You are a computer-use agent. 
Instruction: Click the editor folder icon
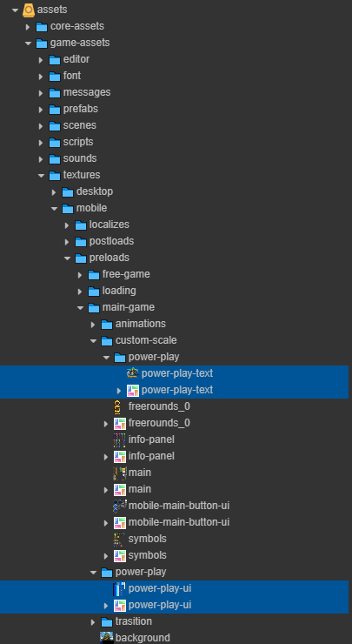(55, 60)
